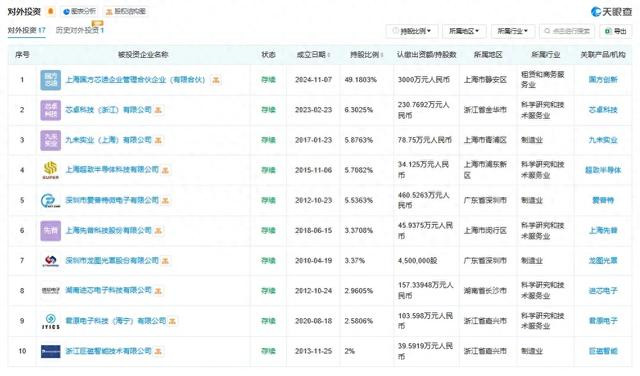Select the region cell 湖南省长沙市
Screen dimensions: 640x376
(x=485, y=291)
